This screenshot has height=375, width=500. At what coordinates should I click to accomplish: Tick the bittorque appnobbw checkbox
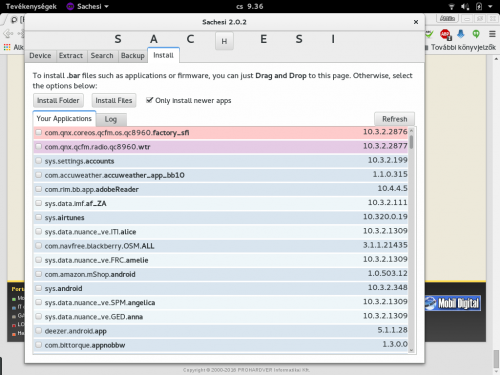[39, 345]
